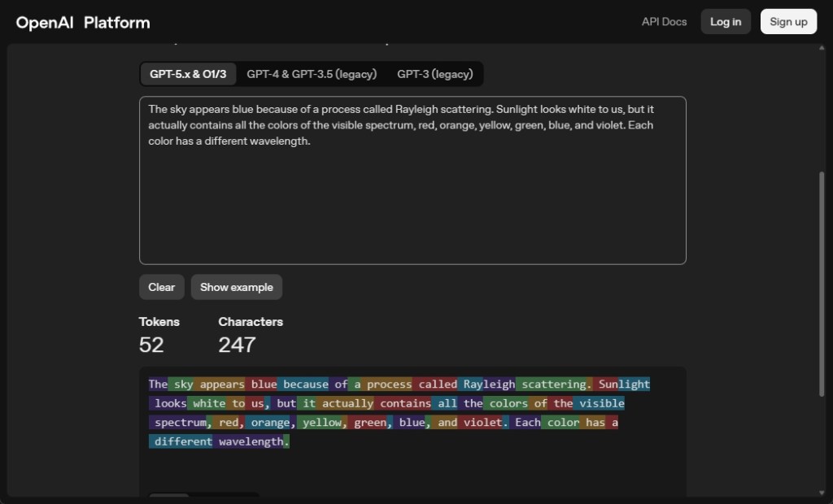Click the OpenAI Platform logo
833x504 pixels.
[81, 22]
